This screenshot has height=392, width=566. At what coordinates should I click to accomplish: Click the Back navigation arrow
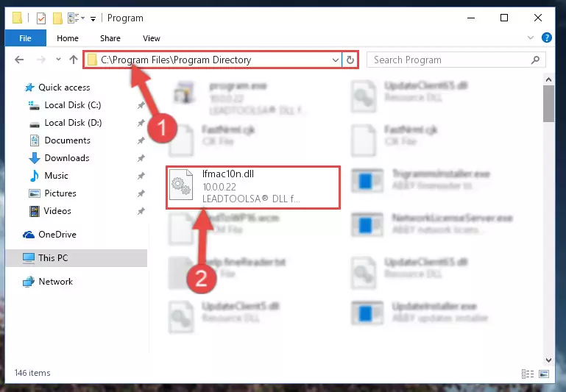tap(19, 60)
